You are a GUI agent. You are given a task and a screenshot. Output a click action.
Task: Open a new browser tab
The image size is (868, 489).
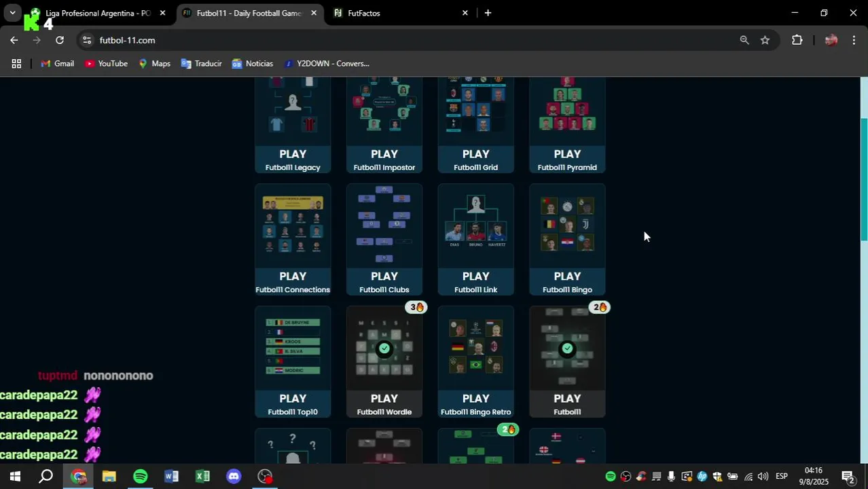[x=488, y=13]
